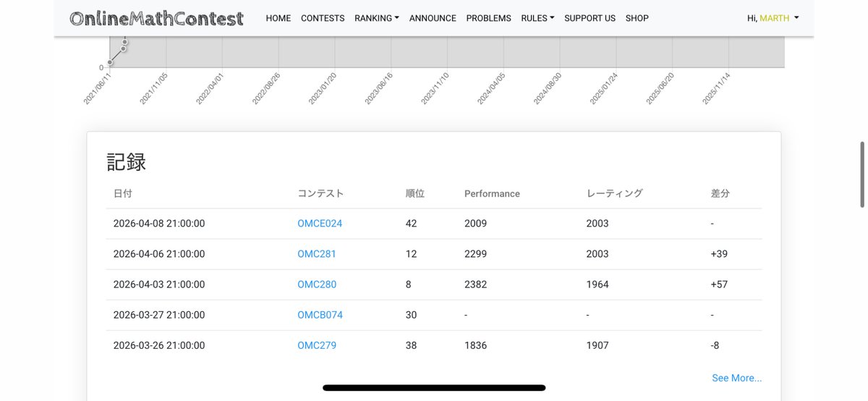Click rank 42 in OMCE024 row
This screenshot has height=401, width=868.
[412, 224]
